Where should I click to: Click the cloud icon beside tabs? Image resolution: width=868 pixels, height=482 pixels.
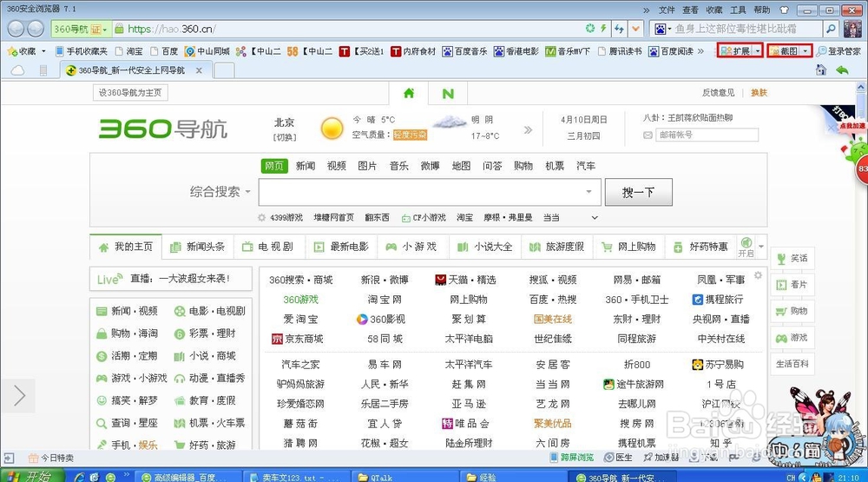[x=17, y=70]
